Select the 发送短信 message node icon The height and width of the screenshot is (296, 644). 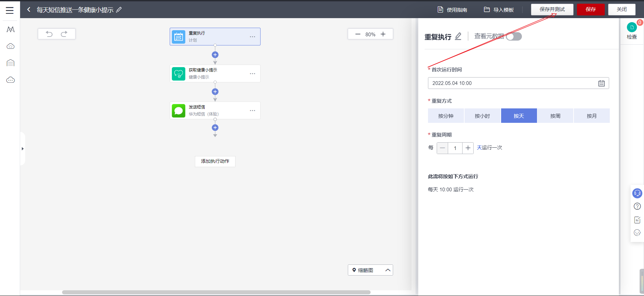[178, 110]
